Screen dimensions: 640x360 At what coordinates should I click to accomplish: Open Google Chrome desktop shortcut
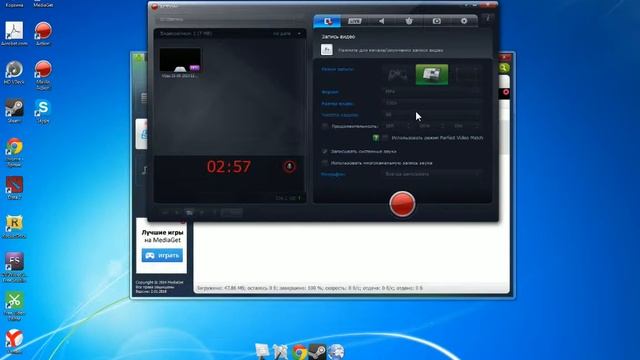(14, 152)
